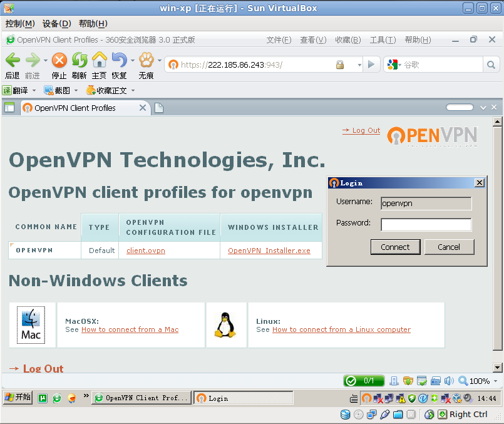The width and height of the screenshot is (504, 424).
Task: Click the VirtualBox hard disk activity icon
Action: (345, 415)
